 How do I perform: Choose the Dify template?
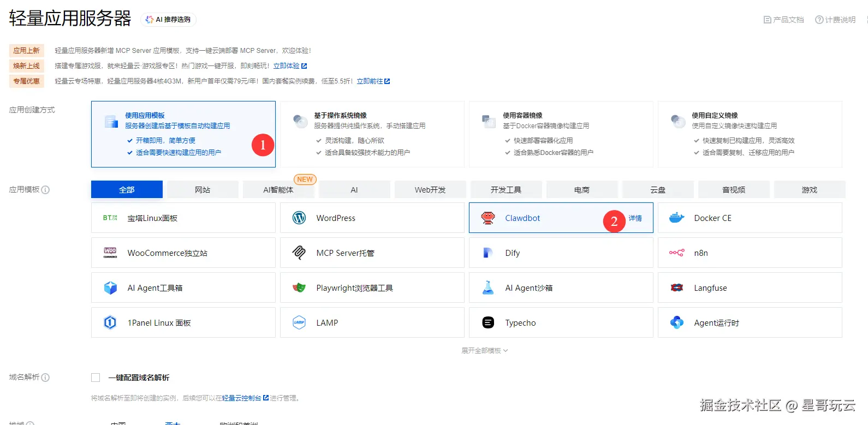[x=561, y=253]
